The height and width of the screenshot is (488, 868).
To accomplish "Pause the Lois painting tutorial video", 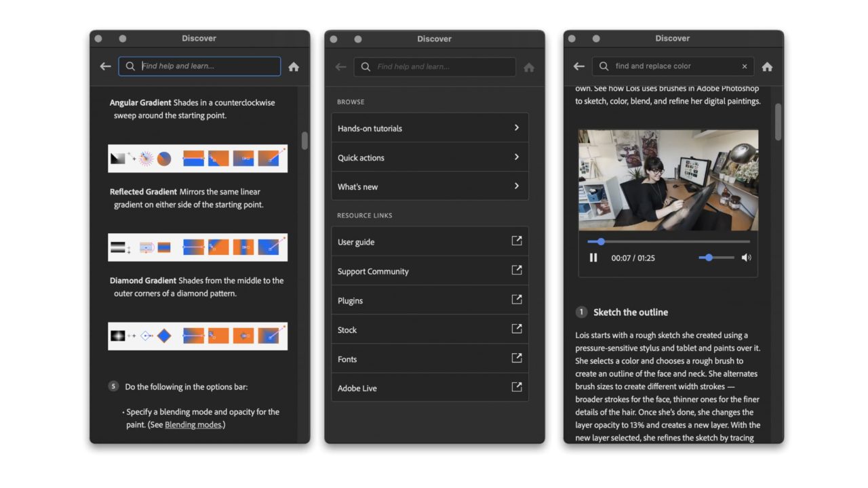I will [593, 258].
